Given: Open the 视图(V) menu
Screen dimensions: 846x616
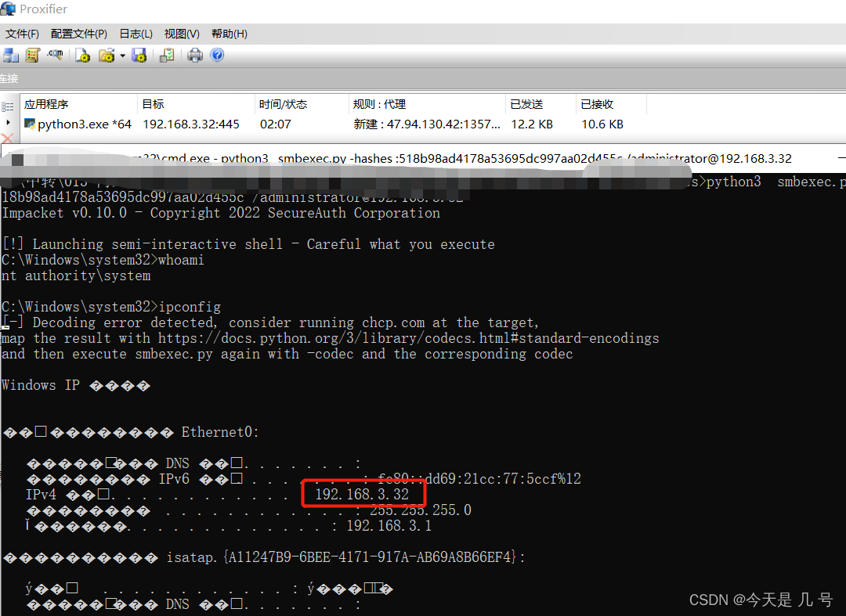Looking at the screenshot, I should (181, 34).
